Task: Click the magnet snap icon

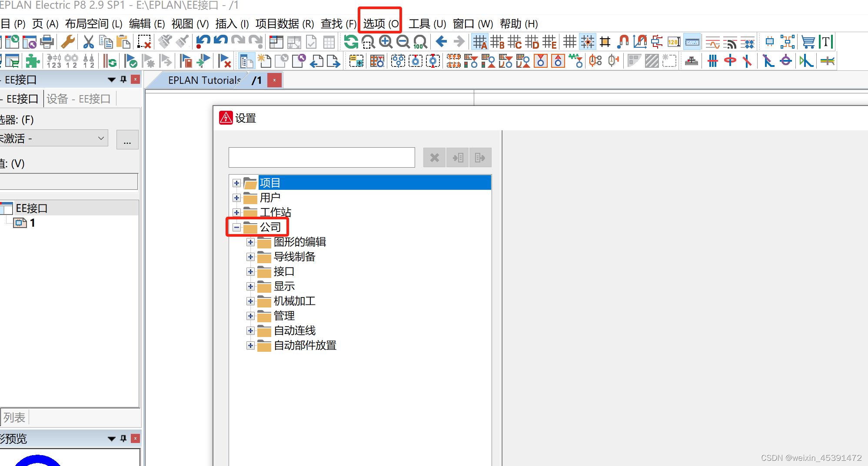Action: pos(623,42)
